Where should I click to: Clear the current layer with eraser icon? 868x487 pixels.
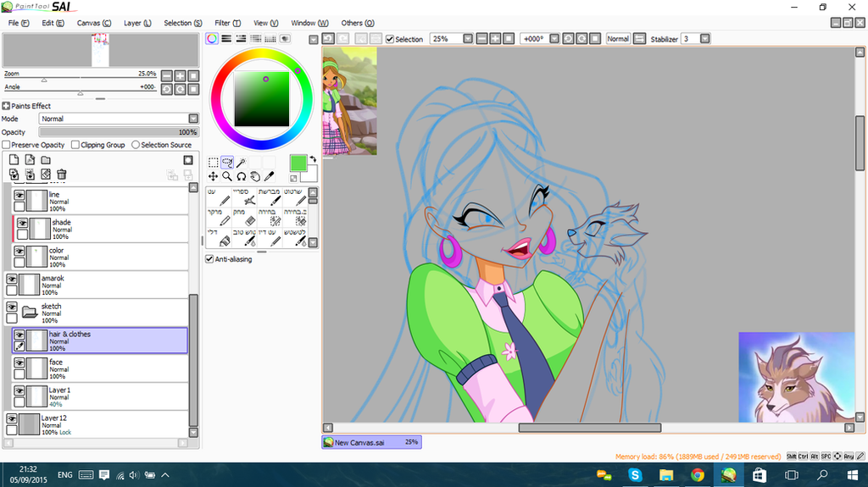pyautogui.click(x=46, y=174)
